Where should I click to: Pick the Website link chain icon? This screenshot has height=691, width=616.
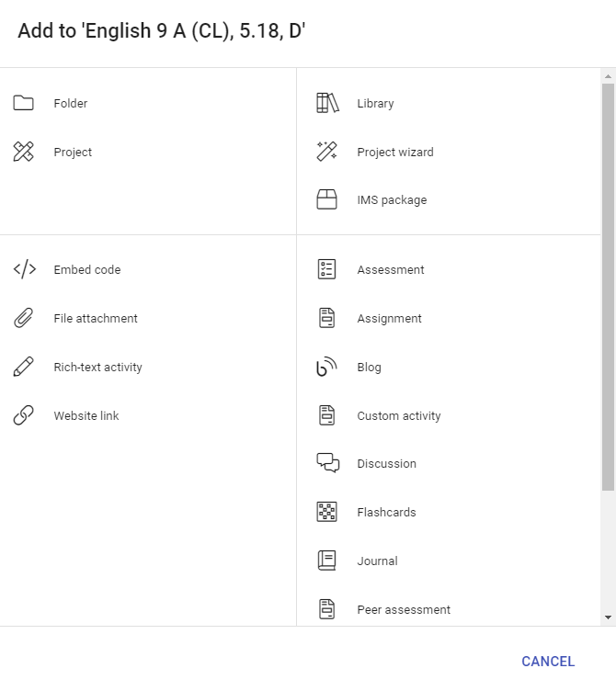[x=24, y=416]
